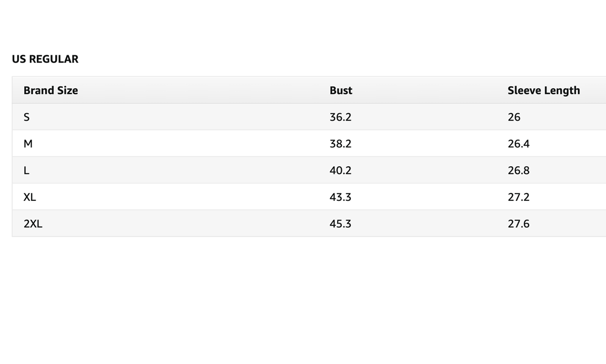Click the 26.8 sleeve length value
This screenshot has width=606, height=364.
coord(518,170)
